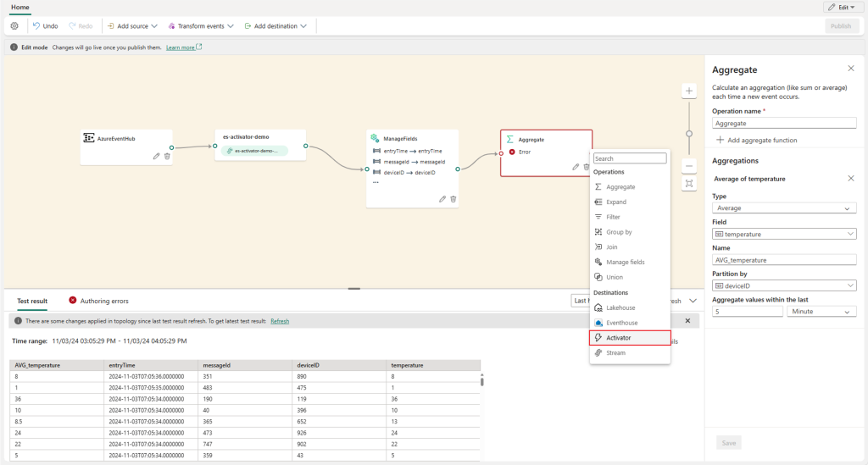The image size is (868, 465).
Task: Close the Aggregate side panel
Action: [851, 69]
